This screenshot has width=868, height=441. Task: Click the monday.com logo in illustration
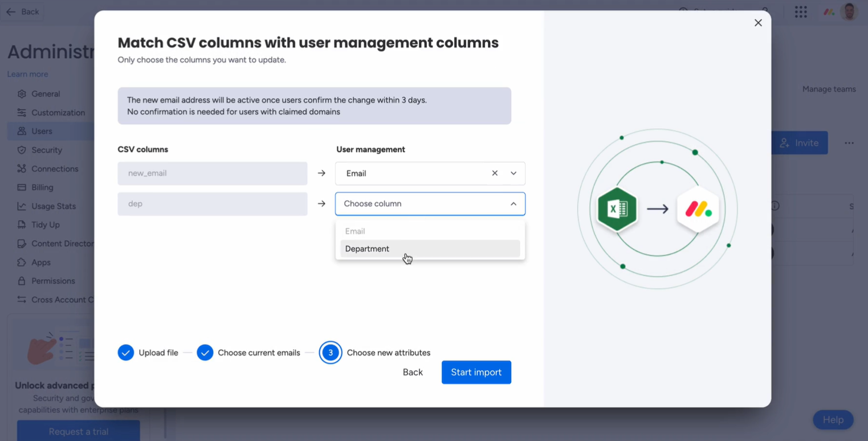click(698, 210)
